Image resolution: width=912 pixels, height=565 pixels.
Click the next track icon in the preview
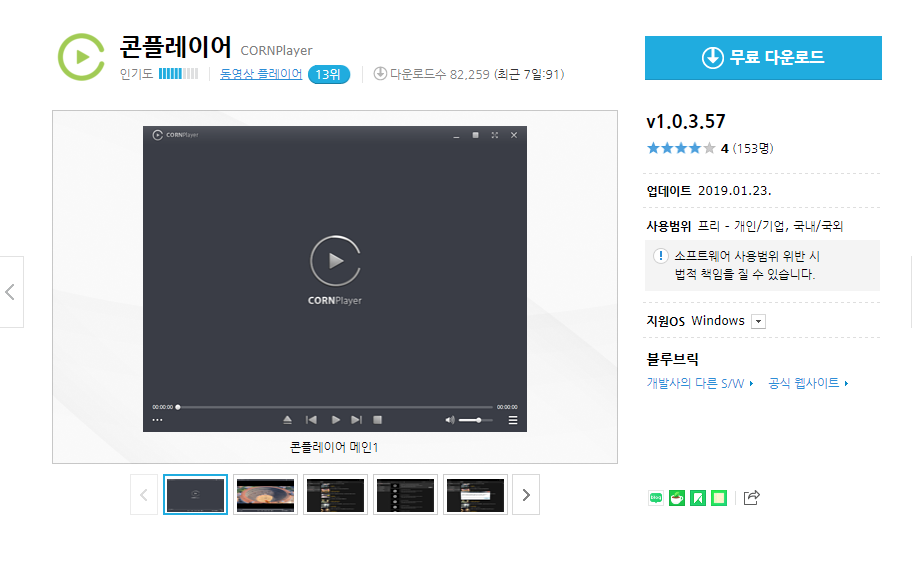point(357,420)
